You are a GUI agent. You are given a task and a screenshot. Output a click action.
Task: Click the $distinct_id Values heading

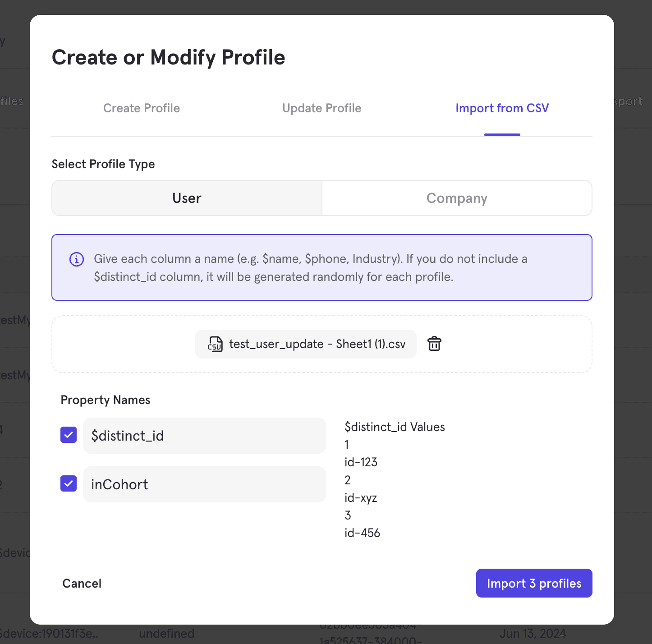click(x=395, y=427)
